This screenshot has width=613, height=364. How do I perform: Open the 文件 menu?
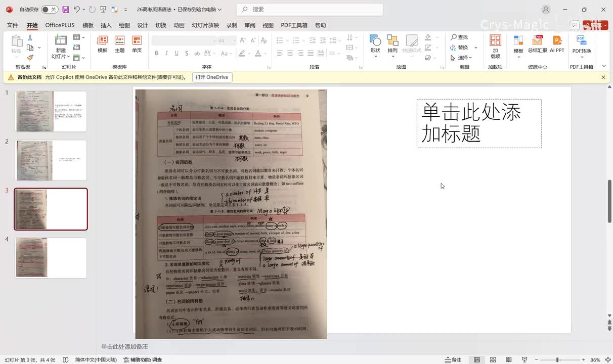click(x=13, y=25)
